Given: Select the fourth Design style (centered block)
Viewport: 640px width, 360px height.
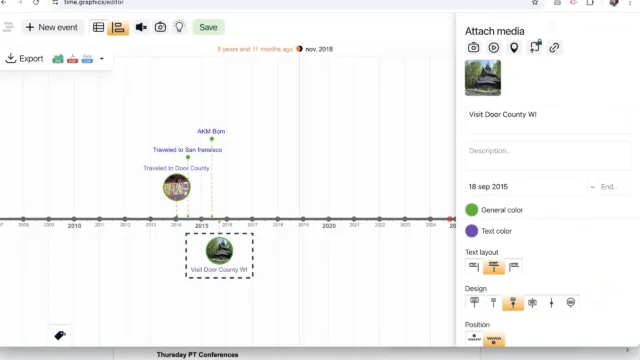Looking at the screenshot, I should coord(532,302).
